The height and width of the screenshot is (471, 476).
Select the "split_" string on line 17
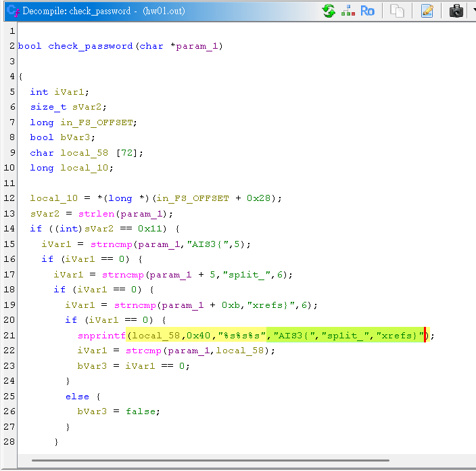pos(247,275)
